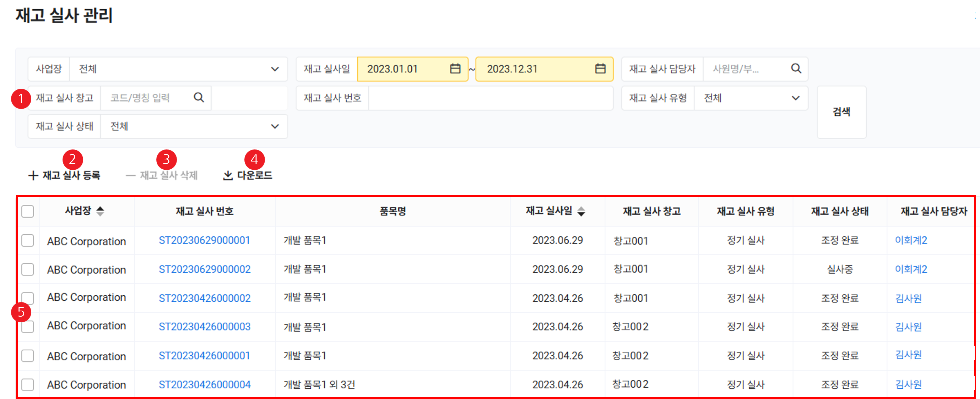The height and width of the screenshot is (399, 980).
Task: Open the 재고 실사 상태 dropdown
Action: 274,126
